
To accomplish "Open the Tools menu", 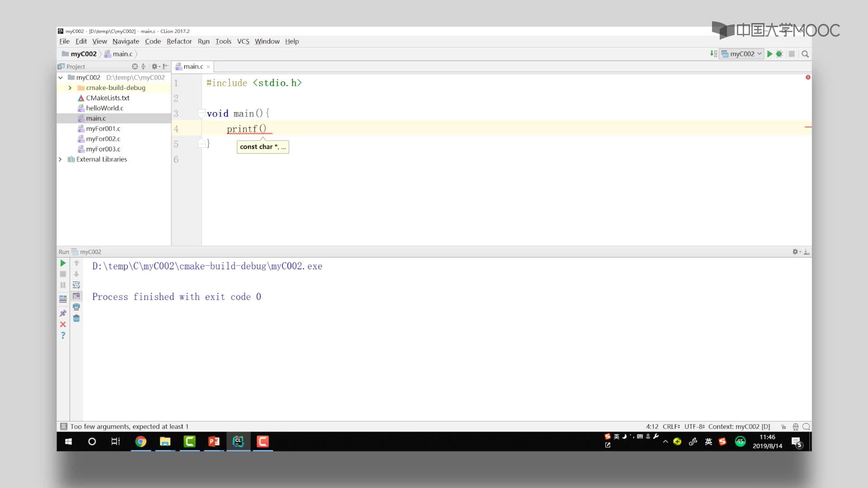I will (x=223, y=41).
